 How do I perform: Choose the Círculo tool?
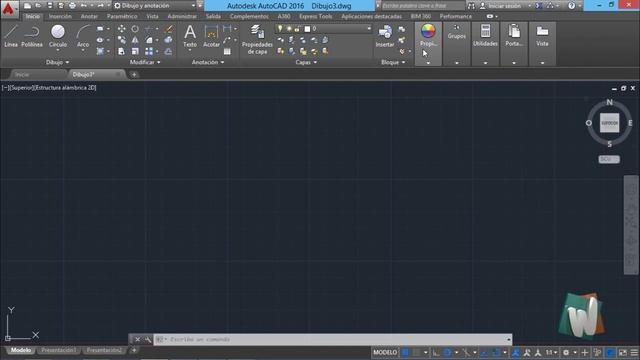pos(58,35)
